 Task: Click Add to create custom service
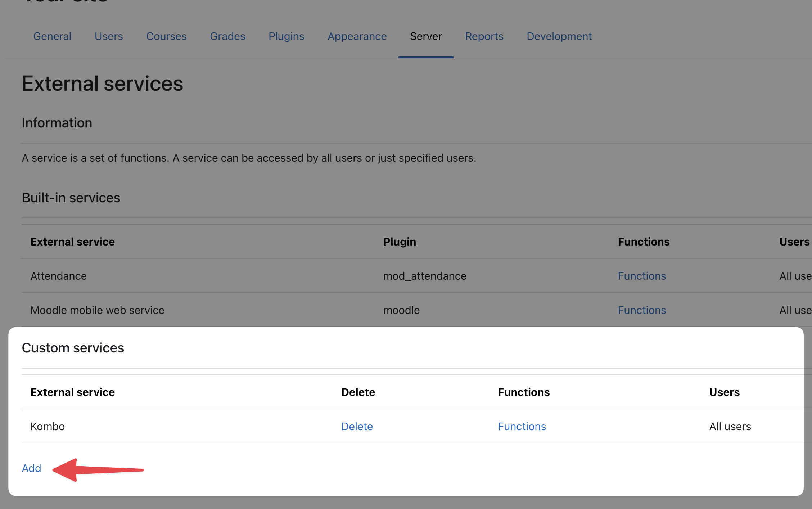(32, 468)
